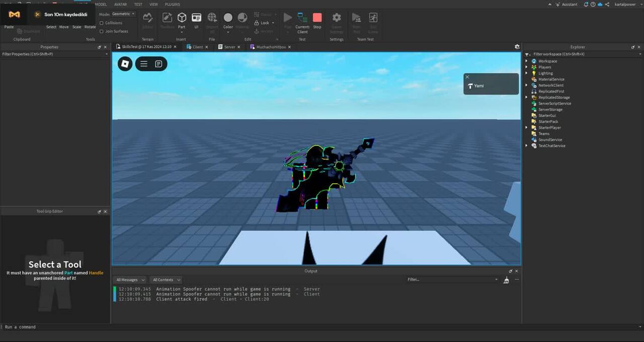Expand the StarterPlayer tree node
The height and width of the screenshot is (342, 644).
pos(527,127)
